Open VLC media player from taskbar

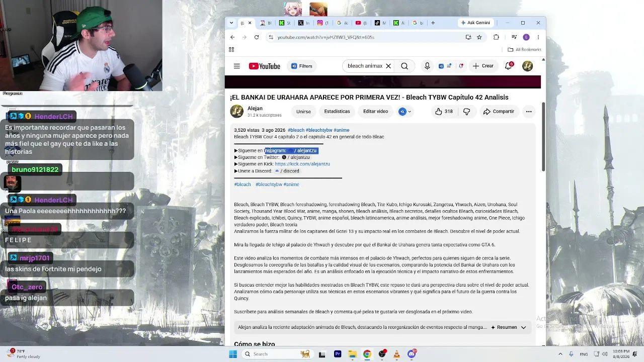(x=397, y=354)
